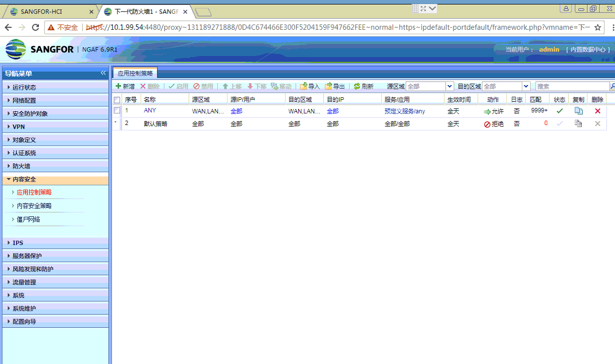Click the grey delete X in 默认策略 row
Image resolution: width=615 pixels, height=364 pixels.
(x=598, y=124)
